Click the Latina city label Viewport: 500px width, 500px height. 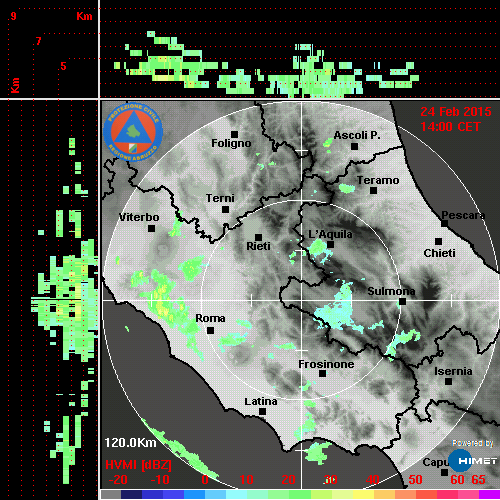point(261,402)
